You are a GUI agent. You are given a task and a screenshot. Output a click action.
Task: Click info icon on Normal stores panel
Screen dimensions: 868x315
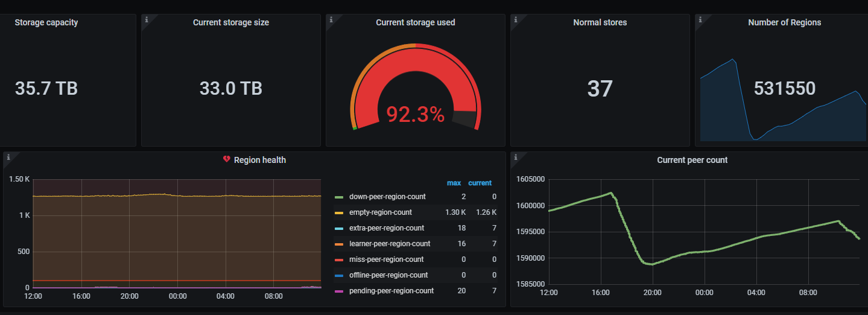point(515,19)
